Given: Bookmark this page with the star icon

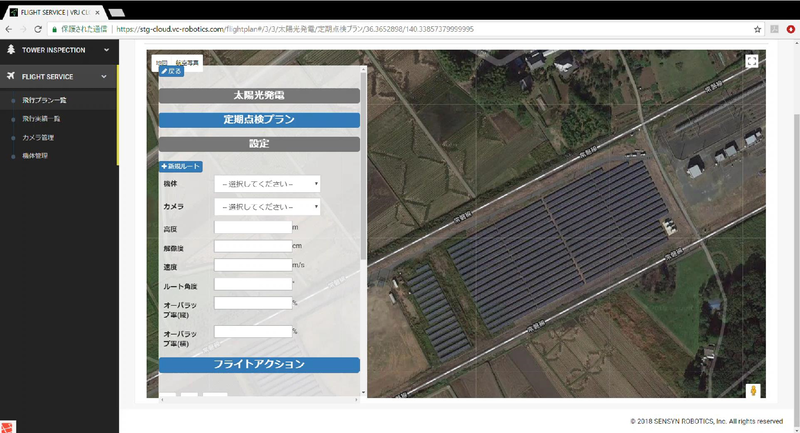Looking at the screenshot, I should pos(757,29).
